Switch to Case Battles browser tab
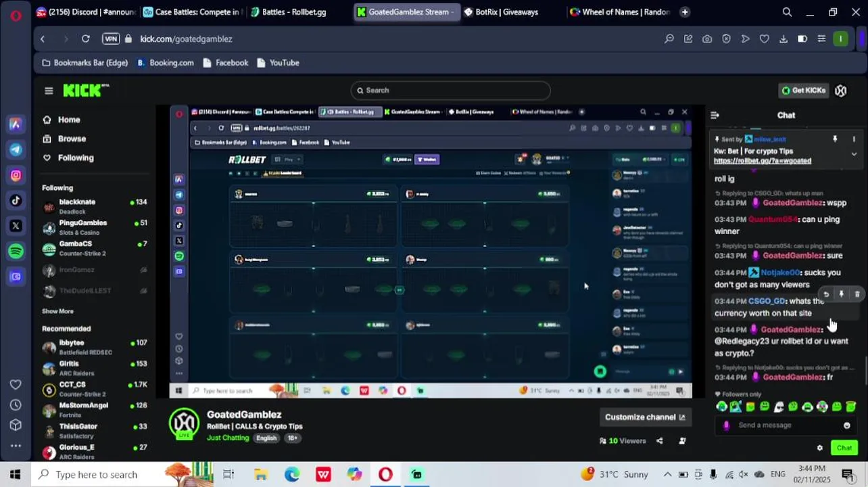 193,12
